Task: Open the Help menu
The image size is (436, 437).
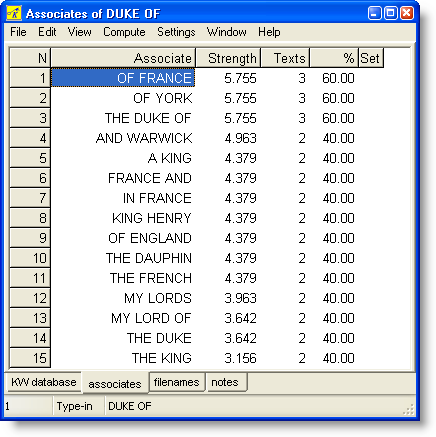Action: pos(269,32)
